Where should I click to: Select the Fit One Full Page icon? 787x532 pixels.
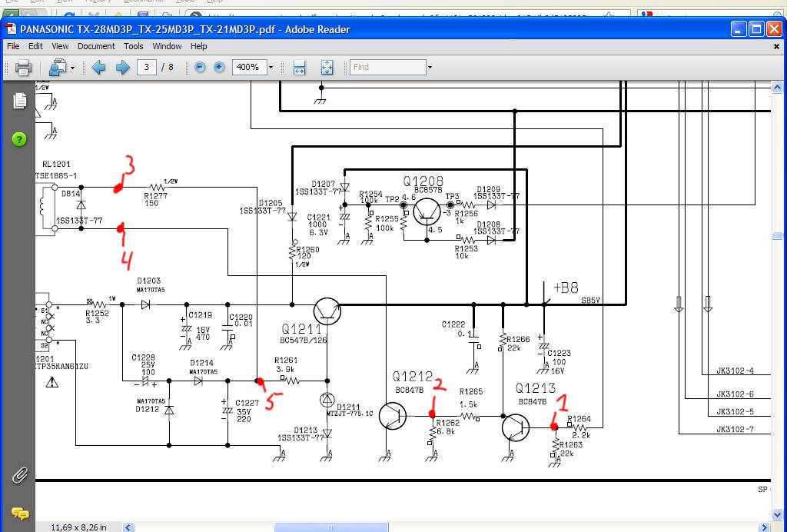327,68
